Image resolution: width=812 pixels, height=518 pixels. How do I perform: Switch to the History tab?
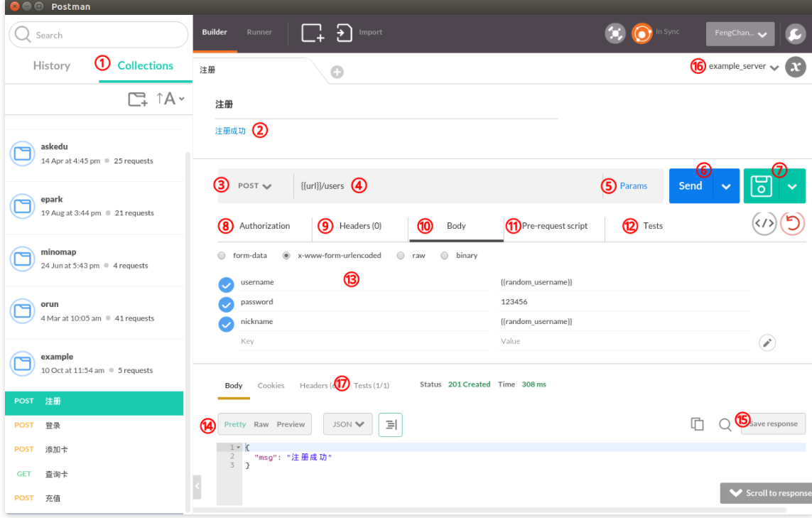point(52,66)
